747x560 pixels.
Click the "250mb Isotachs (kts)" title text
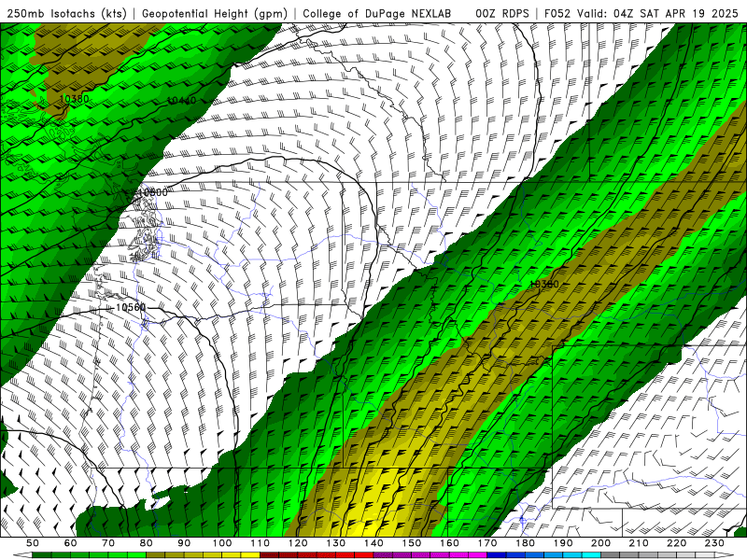click(x=66, y=13)
